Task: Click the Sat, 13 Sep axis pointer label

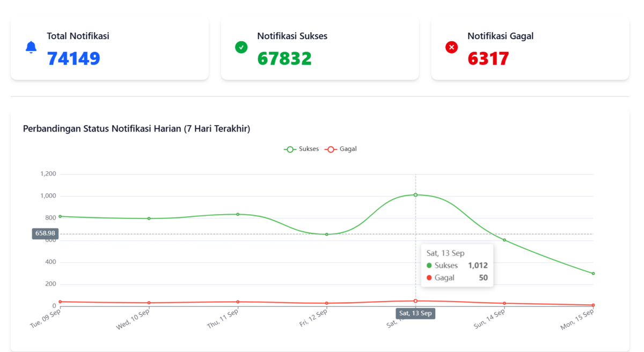Action: tap(415, 313)
